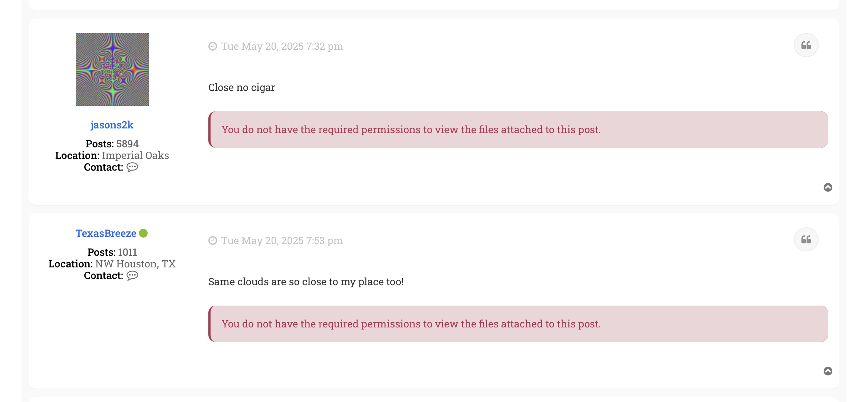
Task: Quote the TexasBreeze post
Action: [x=806, y=240]
